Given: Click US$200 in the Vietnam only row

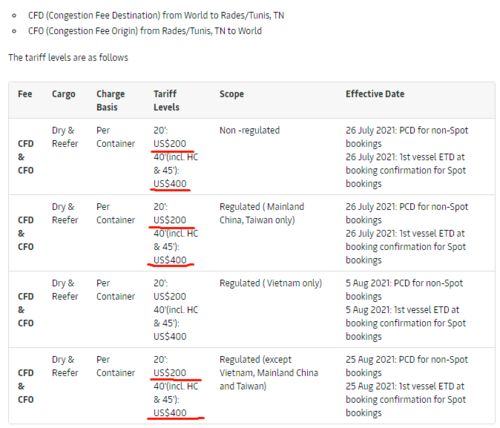Looking at the screenshot, I should coord(170,297).
